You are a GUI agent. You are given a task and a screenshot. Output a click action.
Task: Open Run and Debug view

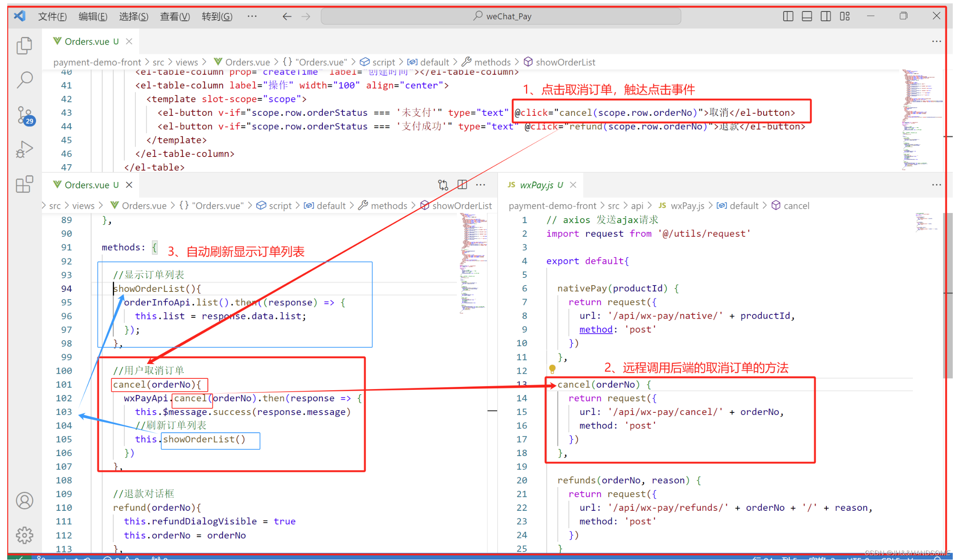24,149
